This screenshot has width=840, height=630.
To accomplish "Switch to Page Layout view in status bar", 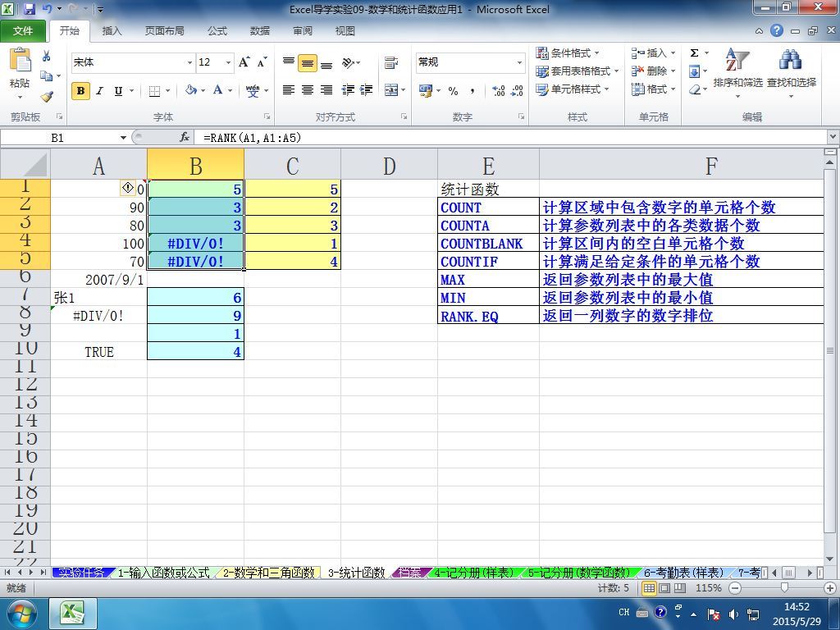I will (x=664, y=588).
